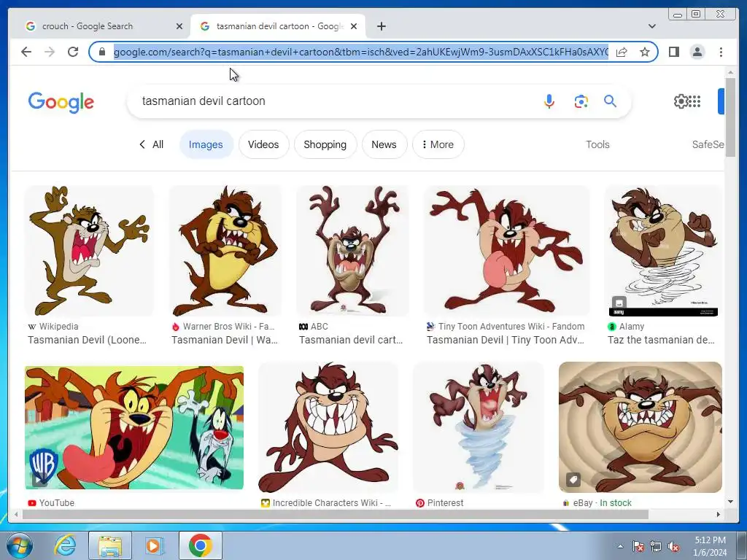Open the eBay Taz product image
The height and width of the screenshot is (560, 747).
[640, 427]
